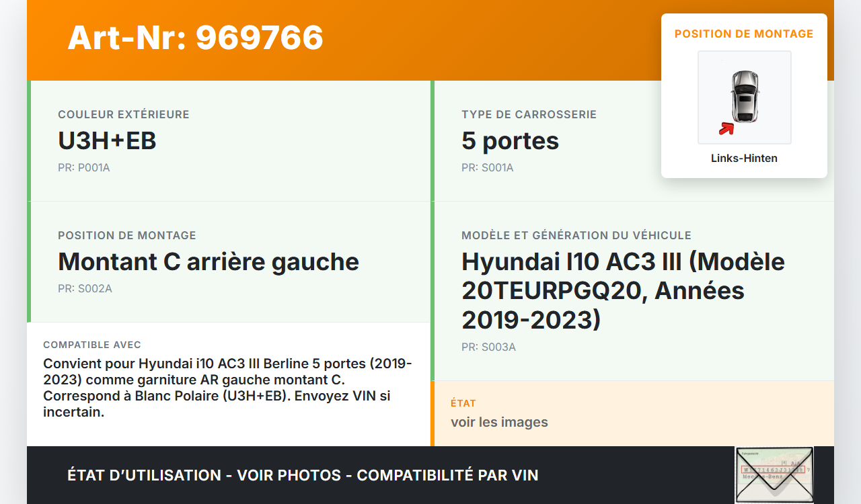Click the PR: S001A code

click(488, 168)
